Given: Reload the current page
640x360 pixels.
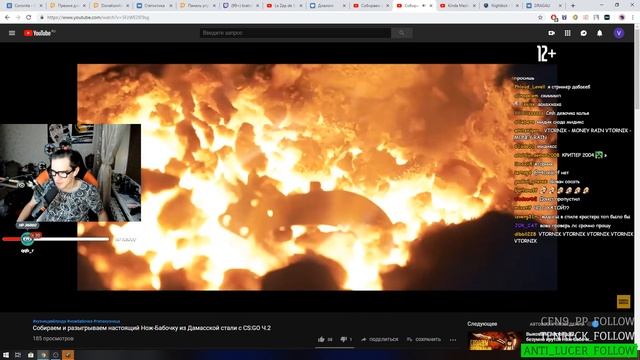Looking at the screenshot, I should (29, 18).
